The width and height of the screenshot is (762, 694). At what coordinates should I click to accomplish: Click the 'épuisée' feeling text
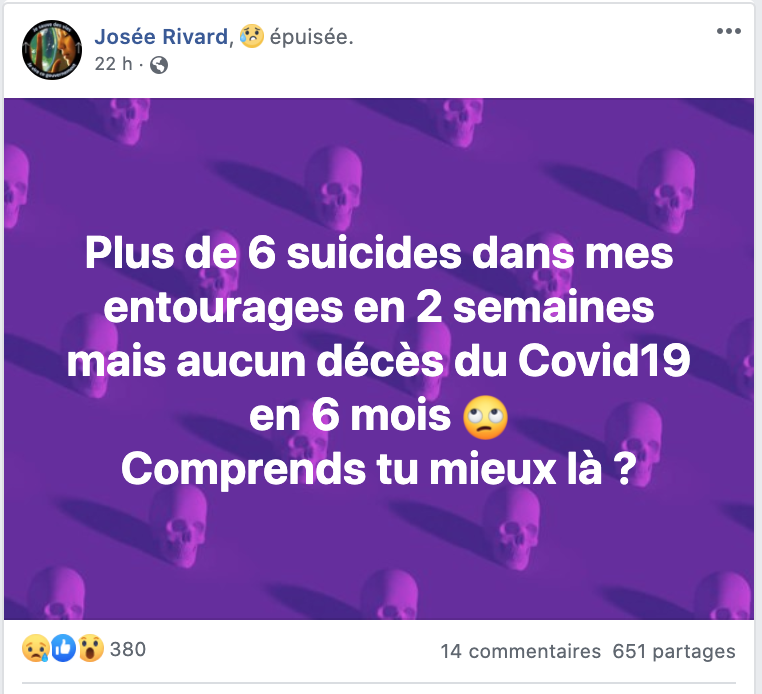pos(312,37)
